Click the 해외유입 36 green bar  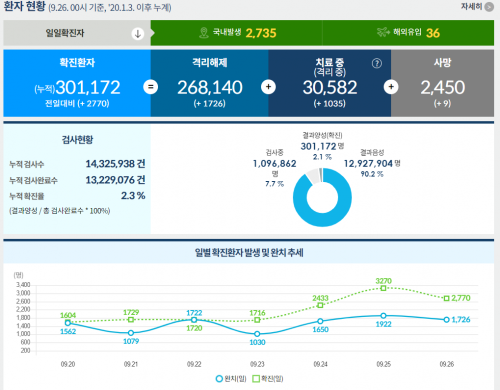coord(408,33)
